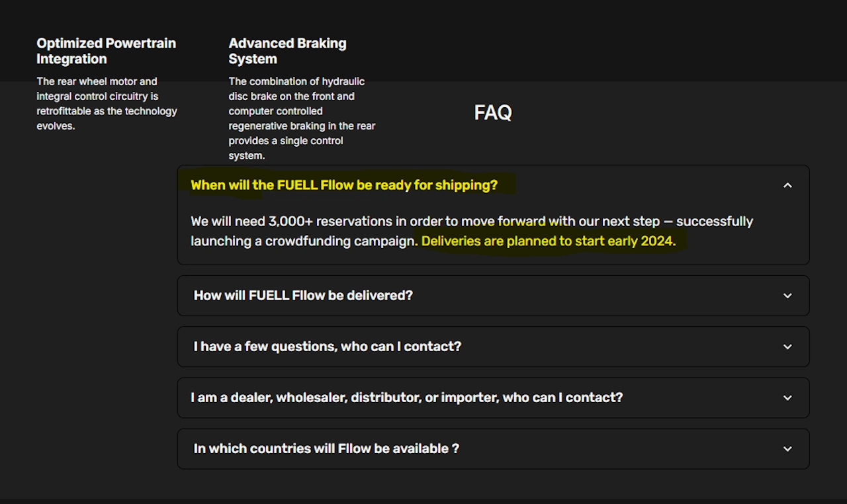Toggle closed the expanded shipping FAQ panel
This screenshot has height=504, width=847.
click(492, 185)
